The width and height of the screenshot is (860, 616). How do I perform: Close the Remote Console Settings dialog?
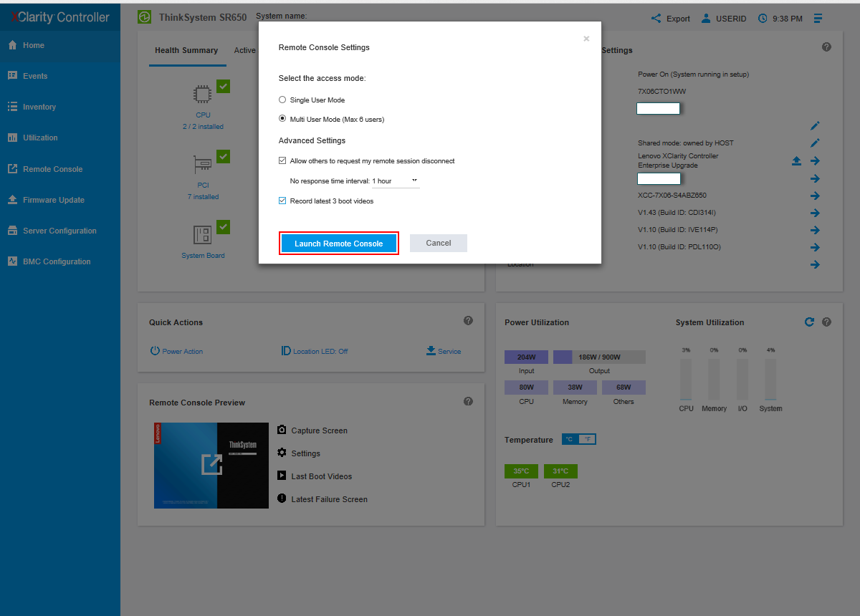tap(586, 39)
